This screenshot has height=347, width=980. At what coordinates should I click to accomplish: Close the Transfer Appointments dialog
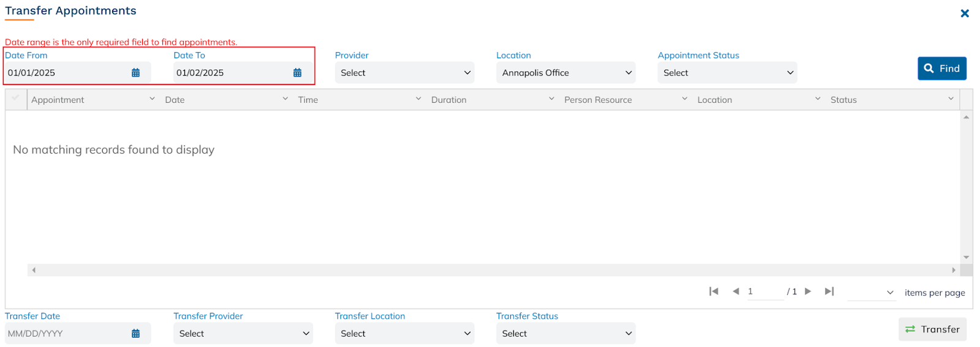pyautogui.click(x=965, y=13)
